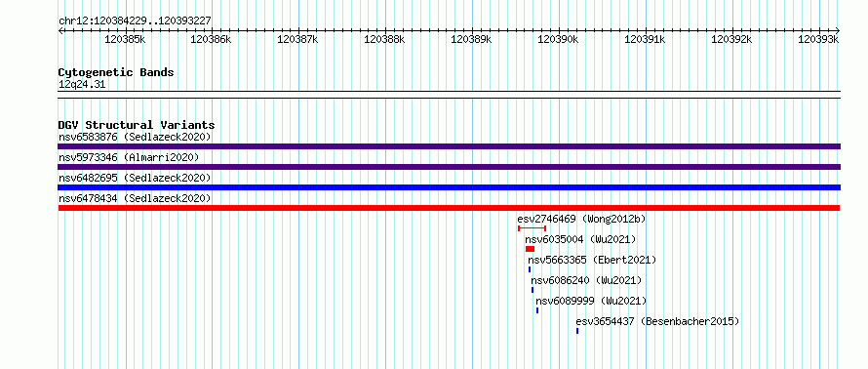Click the 120389k ruler mark
The image size is (868, 369).
[472, 39]
